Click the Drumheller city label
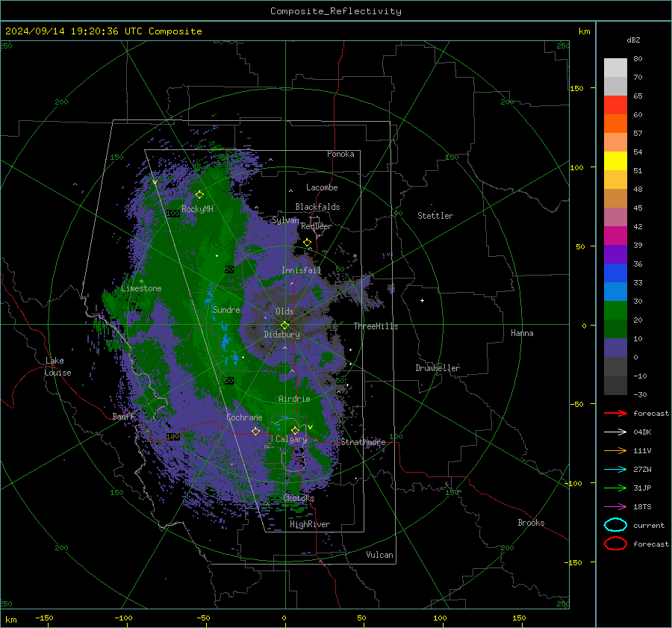672x628 pixels. coord(438,368)
